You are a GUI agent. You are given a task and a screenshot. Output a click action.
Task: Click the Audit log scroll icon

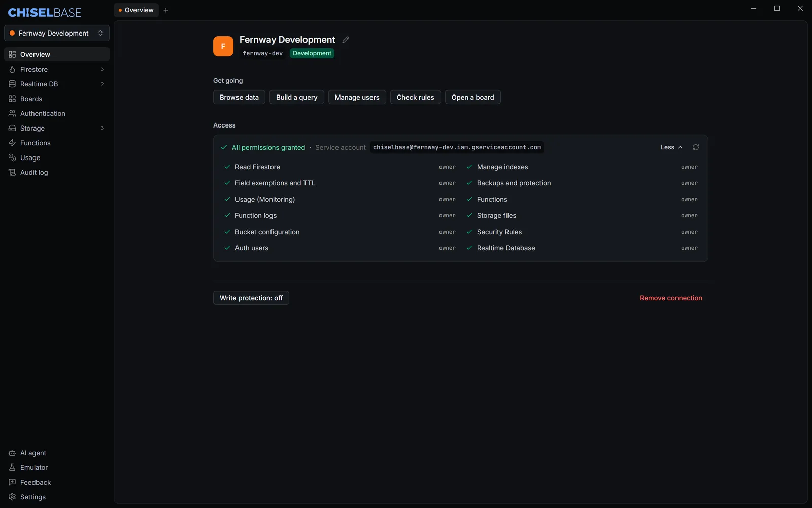(12, 172)
